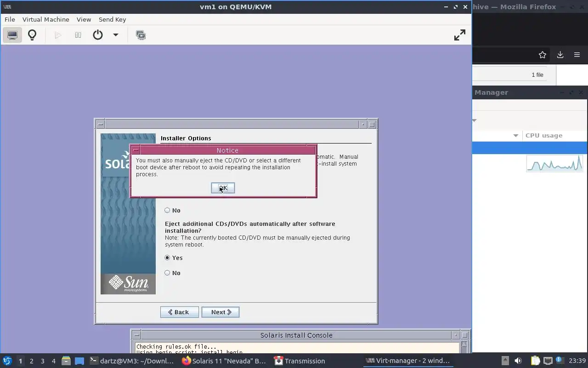588x368 pixels.
Task: Bookmark page star icon in Firefox
Action: (x=543, y=55)
